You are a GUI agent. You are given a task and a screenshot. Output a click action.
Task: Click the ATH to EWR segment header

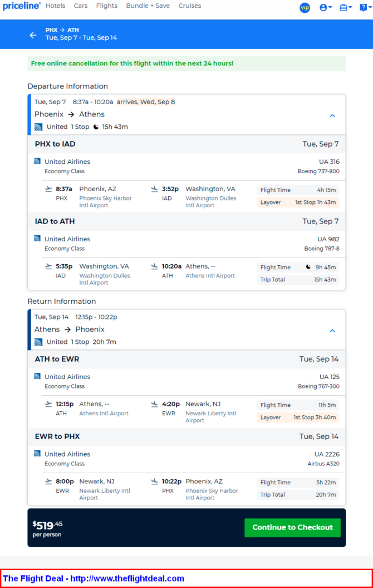pos(186,359)
